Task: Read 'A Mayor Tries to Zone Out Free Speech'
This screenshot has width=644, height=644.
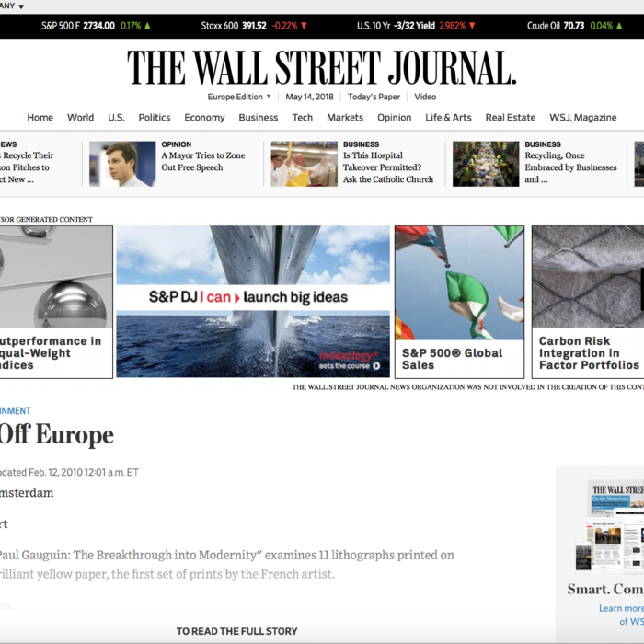Action: click(x=203, y=161)
